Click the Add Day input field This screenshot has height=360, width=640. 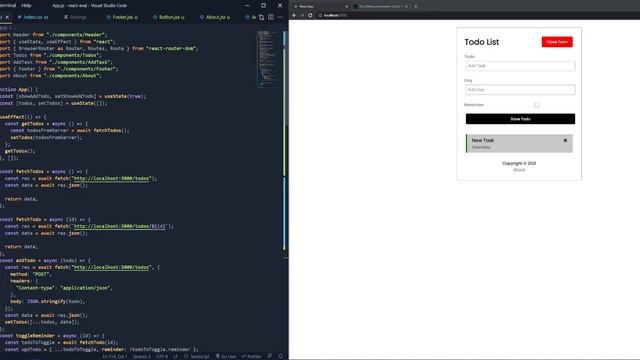(520, 90)
